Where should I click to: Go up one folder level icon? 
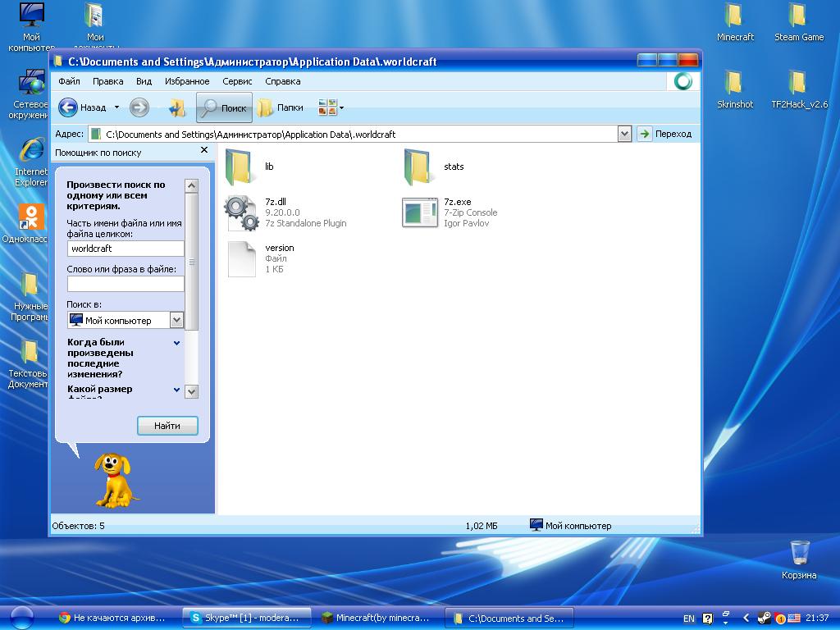(176, 107)
